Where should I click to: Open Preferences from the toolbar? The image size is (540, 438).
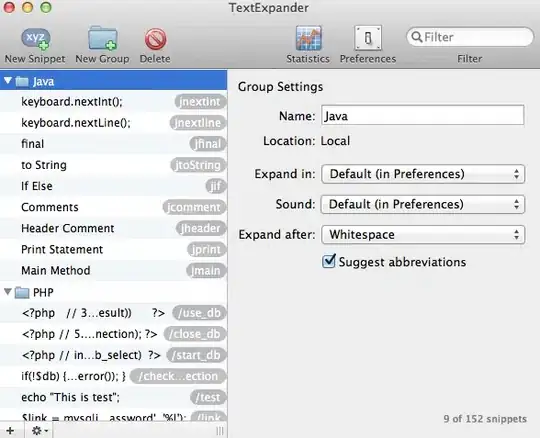click(x=368, y=38)
